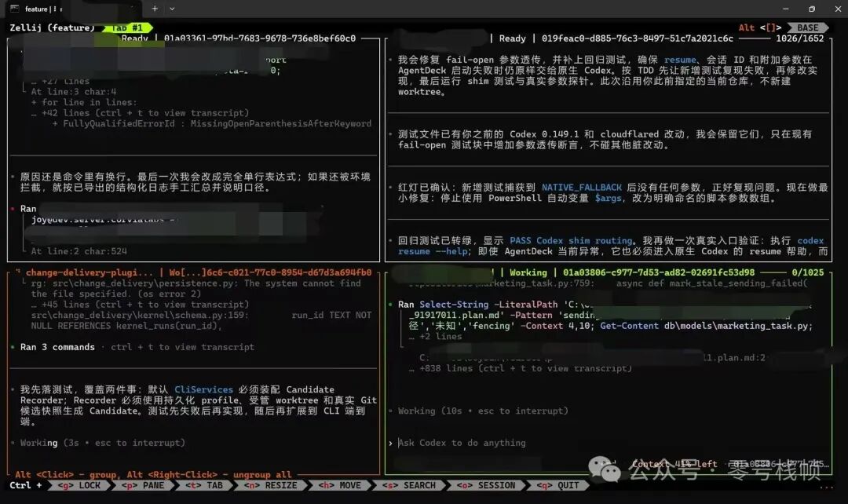This screenshot has width=848, height=504.
Task: Focus the 'Ask Codex to do anything' prompt
Action: 462,443
